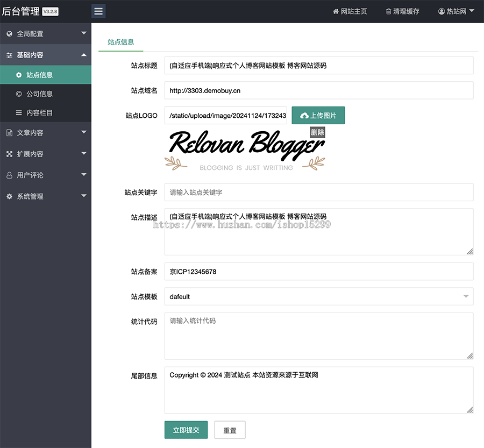This screenshot has width=484, height=448.
Task: Go to 网站主页 link
Action: click(350, 11)
